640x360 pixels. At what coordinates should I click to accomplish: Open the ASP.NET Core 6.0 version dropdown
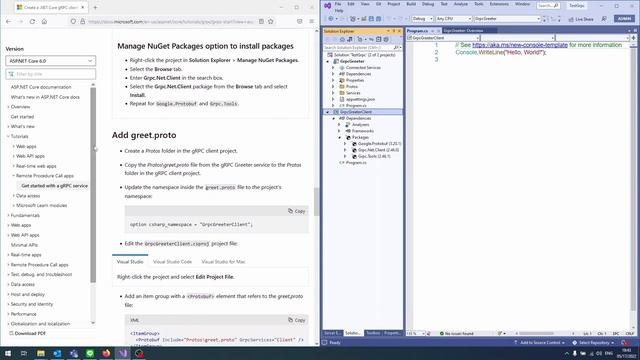point(51,61)
